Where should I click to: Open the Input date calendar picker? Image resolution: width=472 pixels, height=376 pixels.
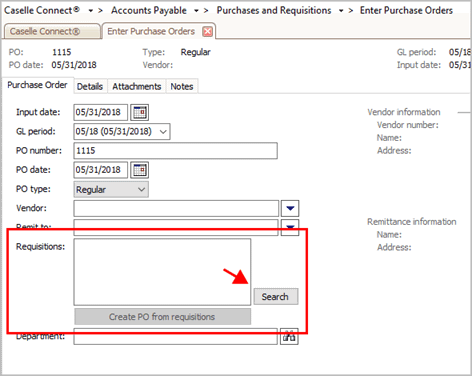139,112
